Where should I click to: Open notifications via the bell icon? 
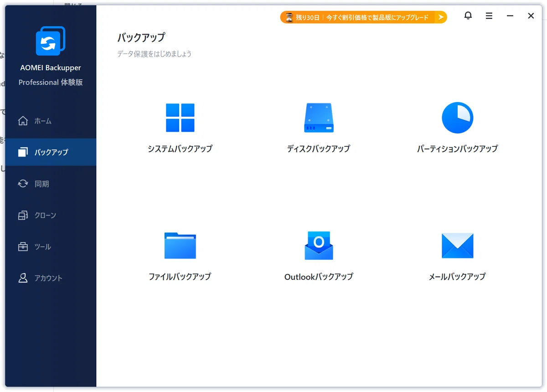coord(468,16)
